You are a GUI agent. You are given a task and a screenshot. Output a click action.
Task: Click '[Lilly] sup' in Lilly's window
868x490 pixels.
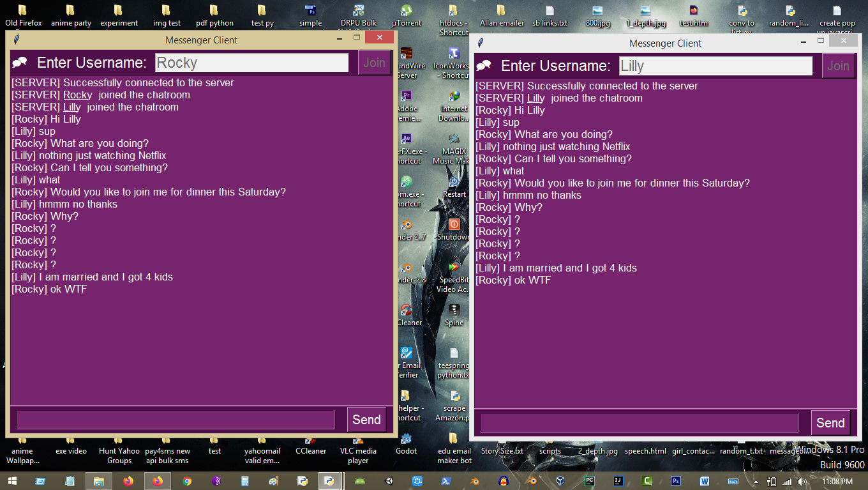point(498,122)
